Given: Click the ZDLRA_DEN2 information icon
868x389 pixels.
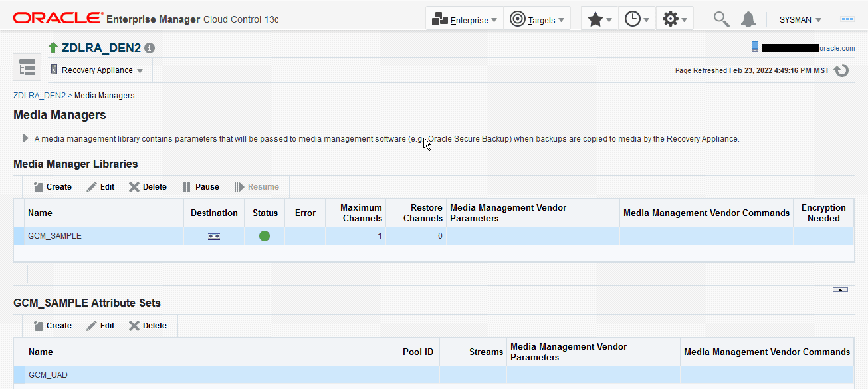Looking at the screenshot, I should [x=150, y=48].
